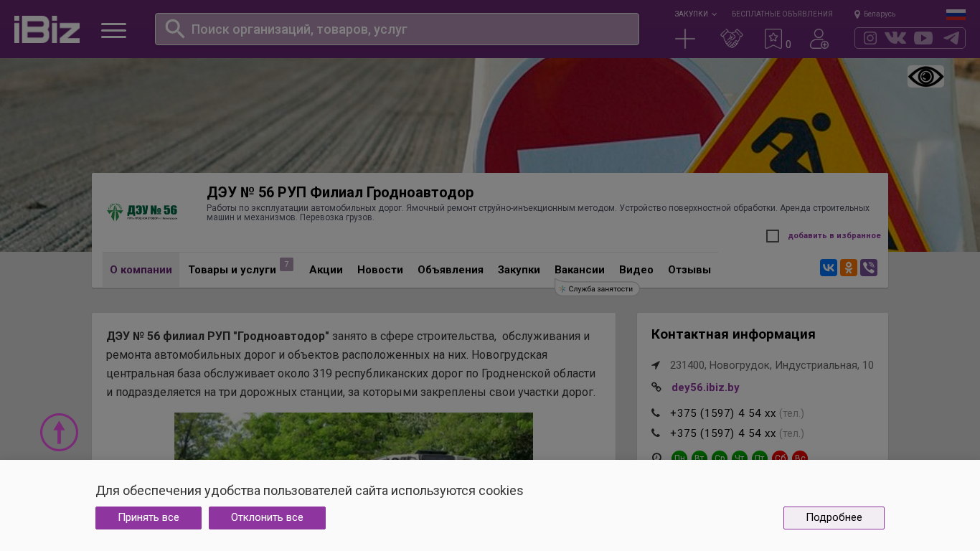This screenshot has width=980, height=551.
Task: Open the Instagram page
Action: click(870, 38)
